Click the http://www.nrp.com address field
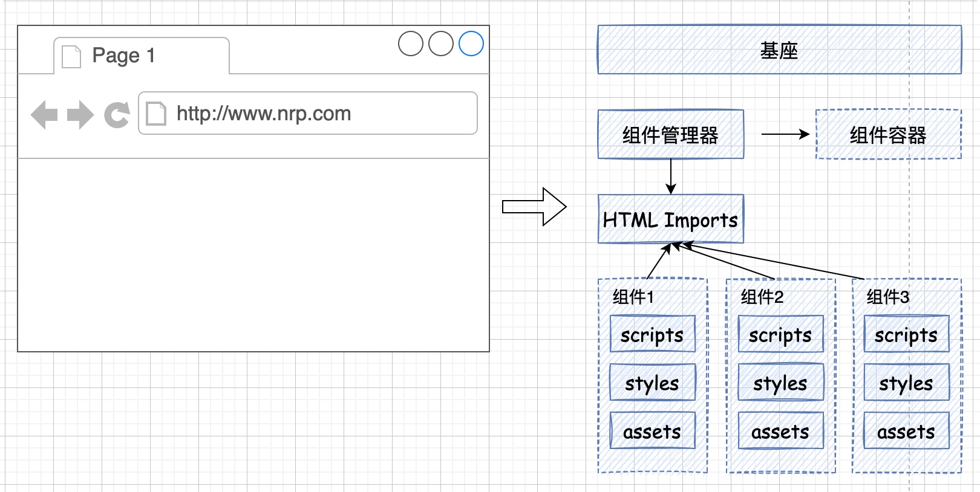Screen dimensions: 980x492 click(308, 113)
